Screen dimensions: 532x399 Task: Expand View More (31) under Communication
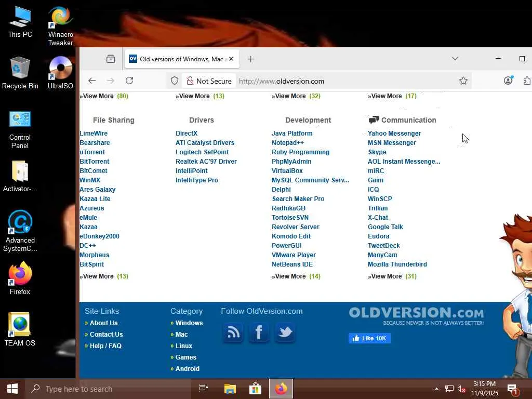click(392, 276)
